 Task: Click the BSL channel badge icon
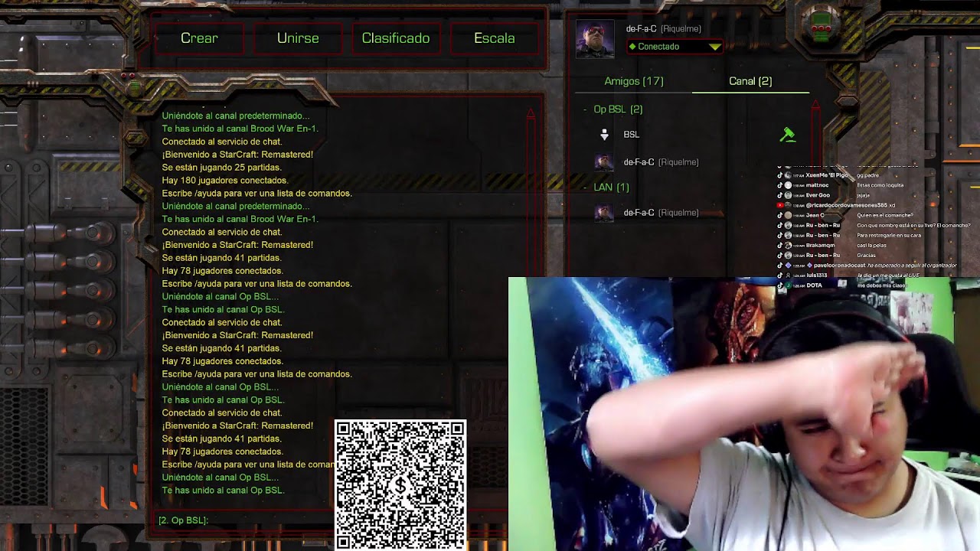tap(604, 135)
